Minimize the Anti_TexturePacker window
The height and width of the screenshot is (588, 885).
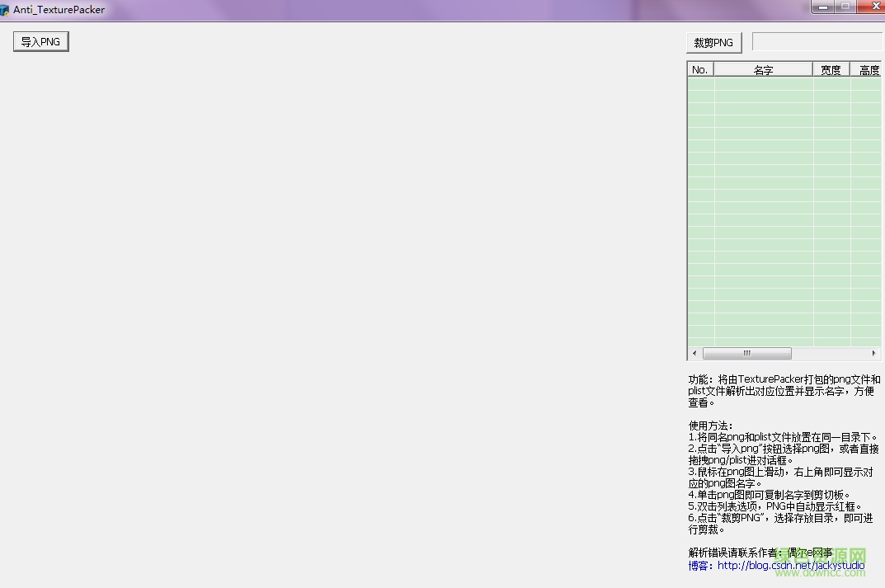pyautogui.click(x=822, y=7)
